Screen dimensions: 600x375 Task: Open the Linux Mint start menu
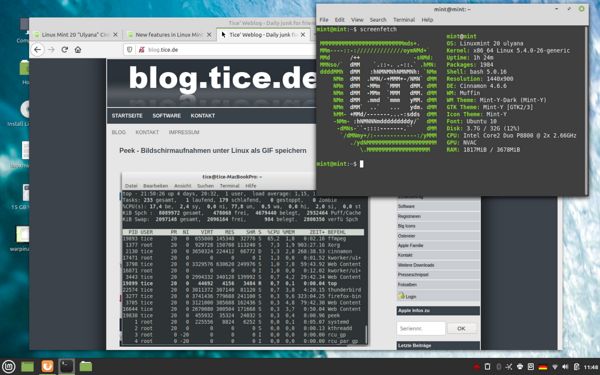(8, 367)
